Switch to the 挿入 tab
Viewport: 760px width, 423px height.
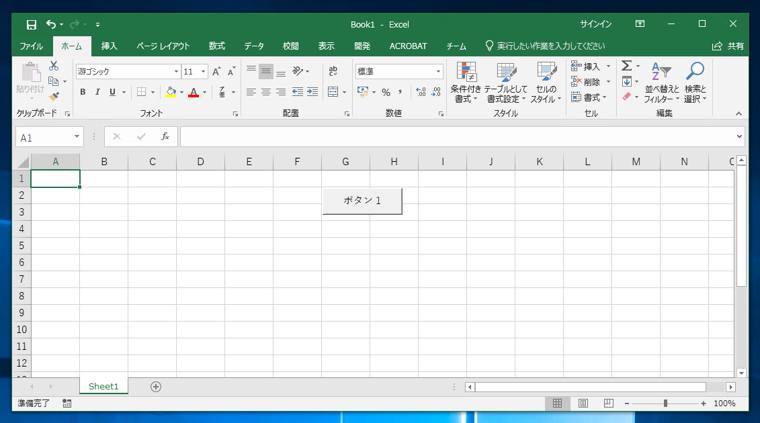[109, 46]
